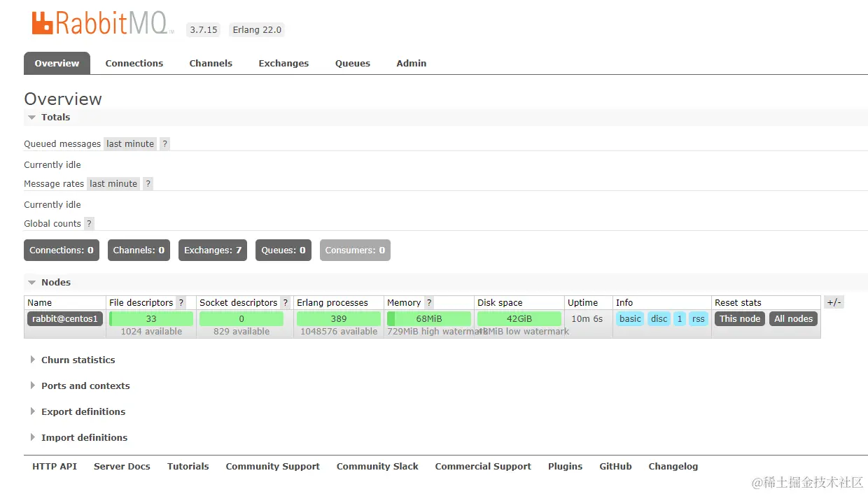Click the basic info tag
The width and height of the screenshot is (868, 494).
(x=630, y=319)
